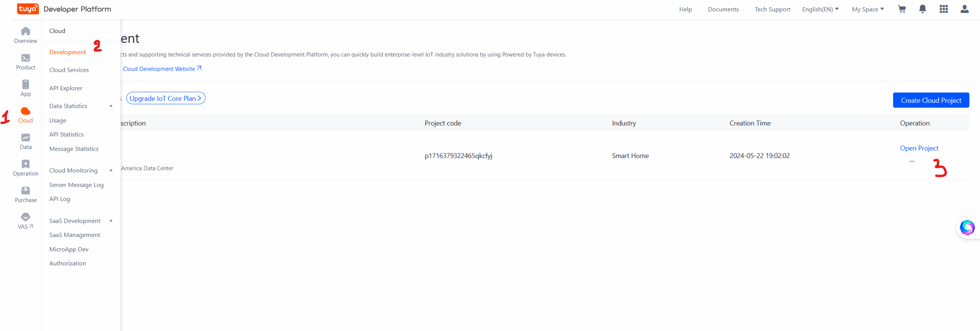Collapse the Cloud Monitoring section
Image resolution: width=980 pixels, height=331 pixels.
click(111, 170)
